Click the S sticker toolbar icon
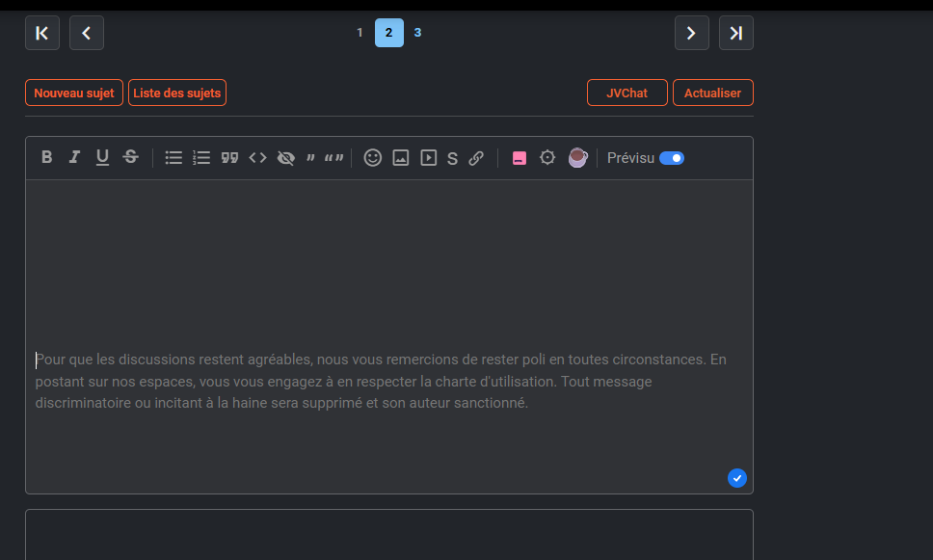The image size is (933, 560). 452,158
